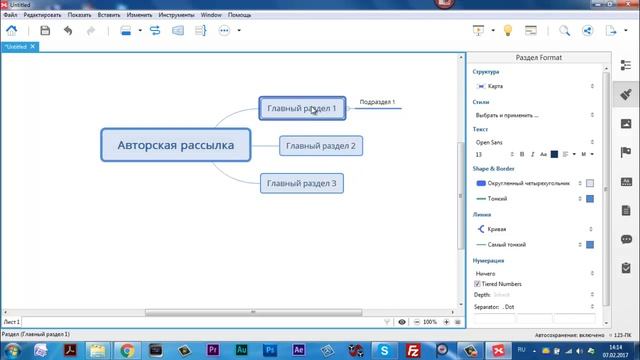This screenshot has width=640, height=360.
Task: Select the Лист 1 sheet tab
Action: pos(11,322)
